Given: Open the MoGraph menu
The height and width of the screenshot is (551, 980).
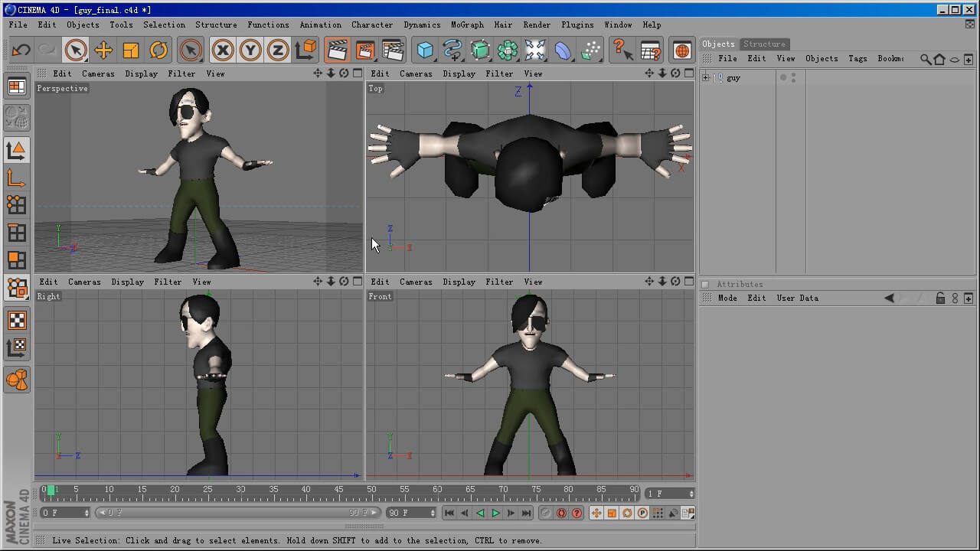Looking at the screenshot, I should pos(467,24).
